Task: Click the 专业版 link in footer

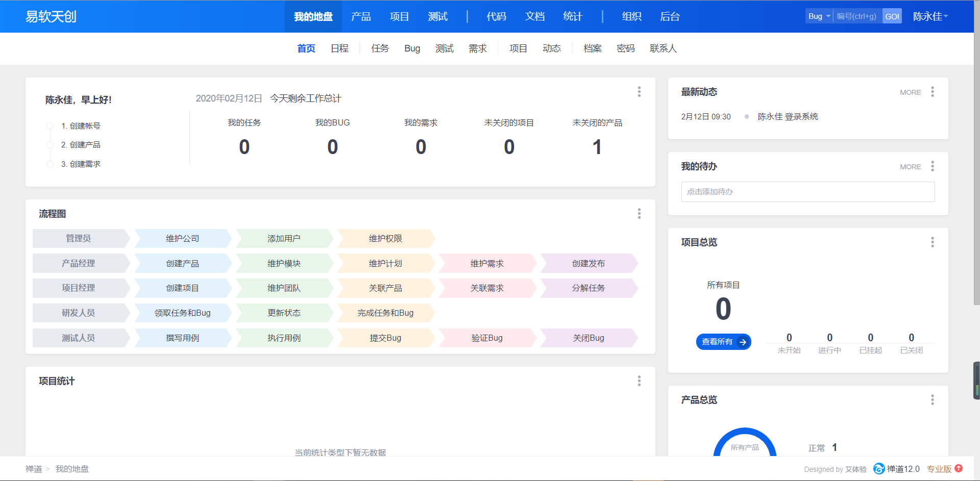Action: [x=939, y=469]
